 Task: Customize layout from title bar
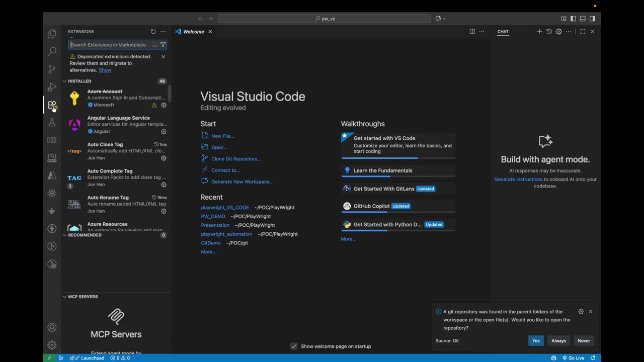point(563,19)
